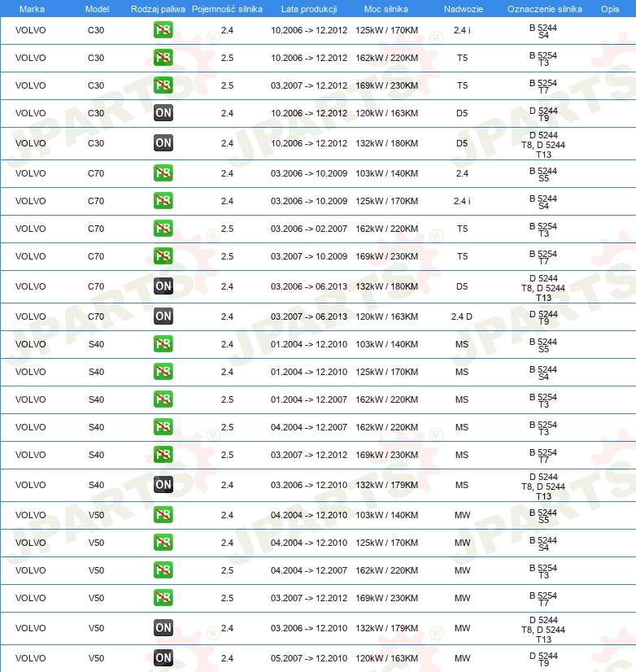Click 132kW / 179KM power in V50 row
This screenshot has height=672, width=636.
point(386,628)
